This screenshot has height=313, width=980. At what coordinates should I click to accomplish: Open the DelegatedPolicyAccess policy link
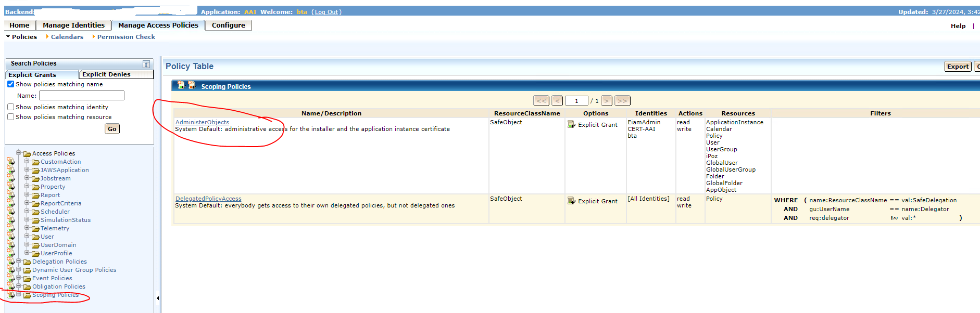click(208, 199)
